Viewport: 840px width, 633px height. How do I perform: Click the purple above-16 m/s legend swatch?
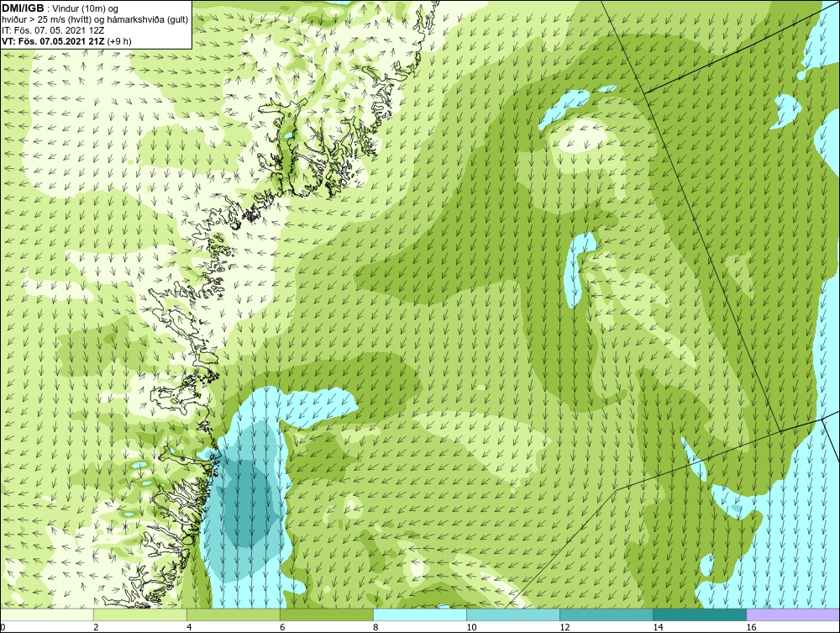[793, 615]
